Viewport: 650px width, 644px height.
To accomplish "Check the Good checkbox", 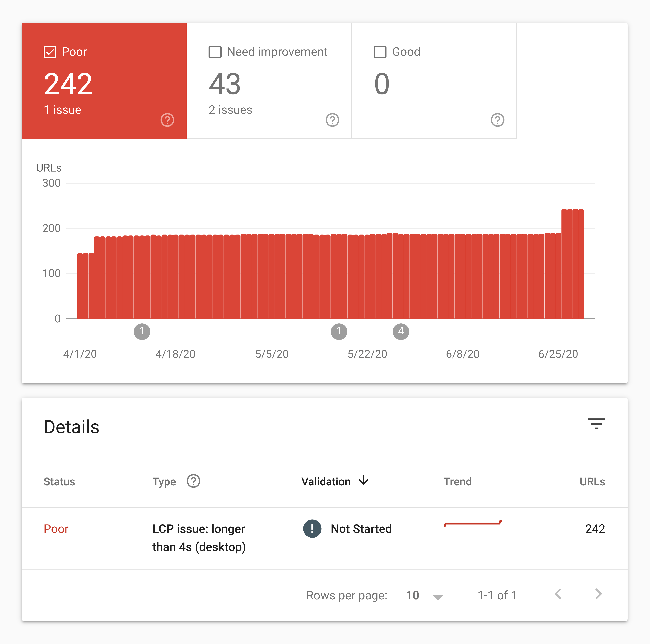I will 380,52.
